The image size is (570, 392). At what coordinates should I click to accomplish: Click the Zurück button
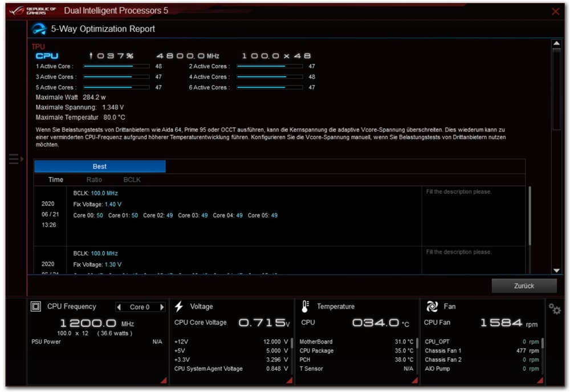(x=524, y=286)
